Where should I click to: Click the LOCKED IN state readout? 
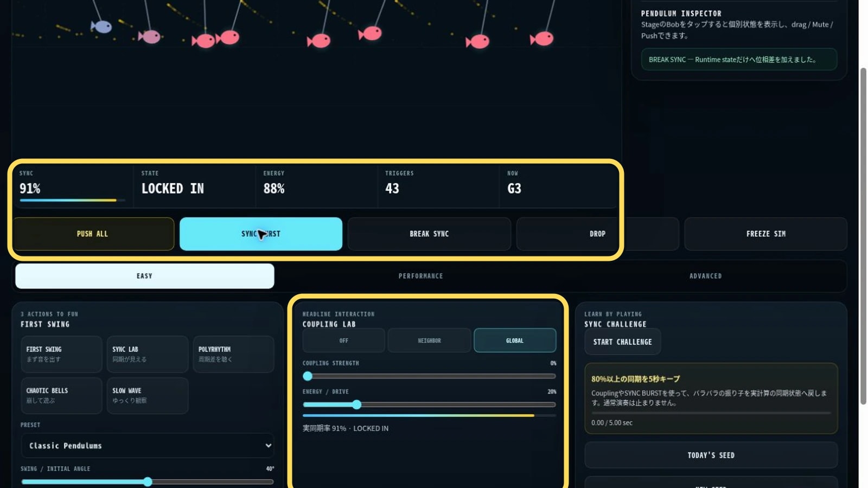pos(173,189)
